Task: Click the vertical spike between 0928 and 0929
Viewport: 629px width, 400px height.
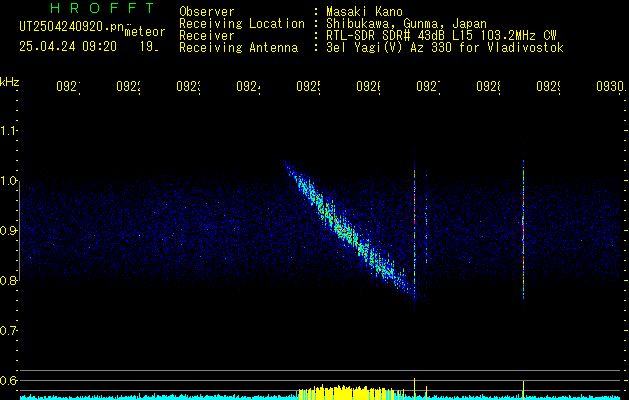Action: click(x=523, y=225)
